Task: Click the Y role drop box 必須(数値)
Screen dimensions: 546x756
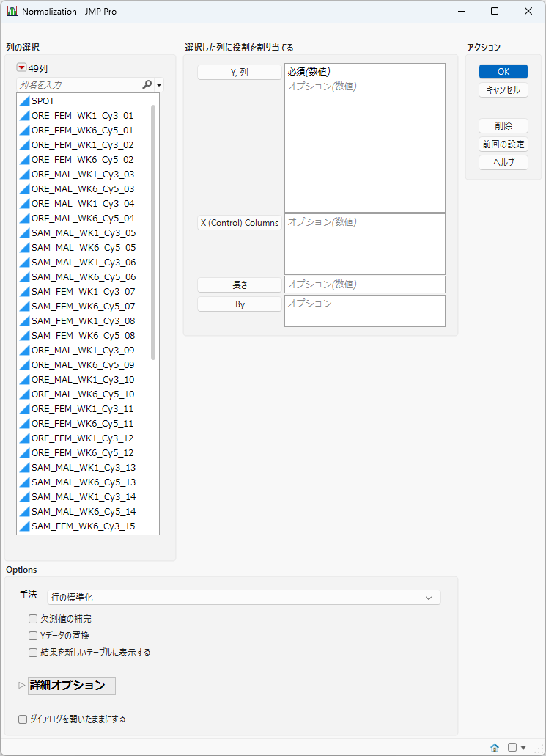Action: coord(365,138)
